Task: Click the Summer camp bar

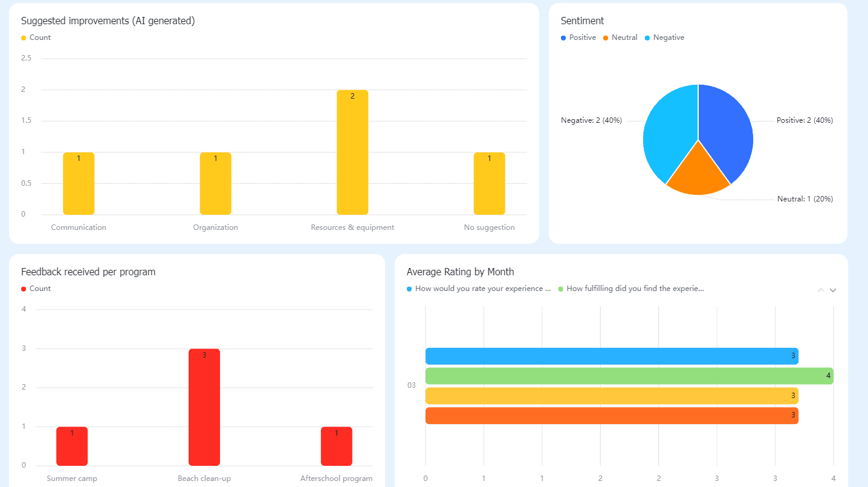Action: 72,446
